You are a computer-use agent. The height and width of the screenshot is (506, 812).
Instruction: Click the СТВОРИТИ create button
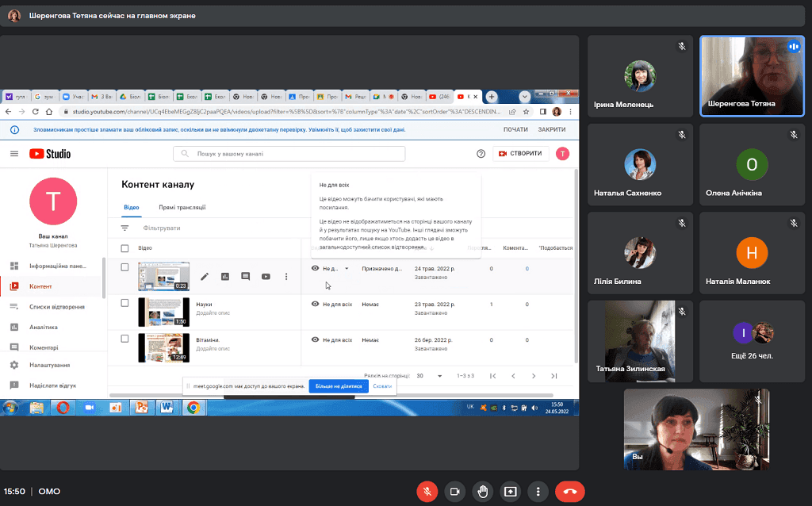pos(520,154)
